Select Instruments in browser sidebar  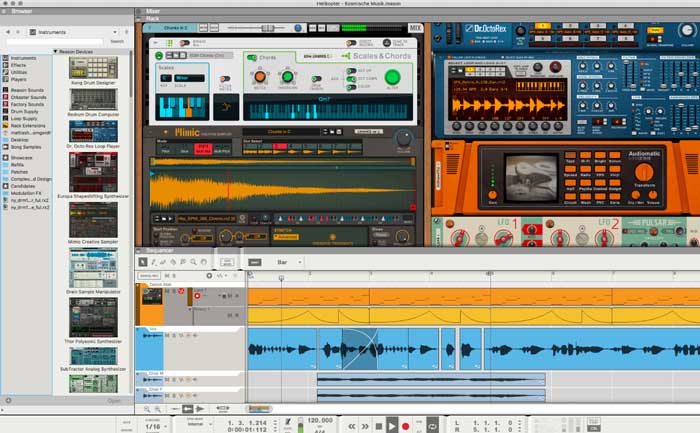(23, 58)
